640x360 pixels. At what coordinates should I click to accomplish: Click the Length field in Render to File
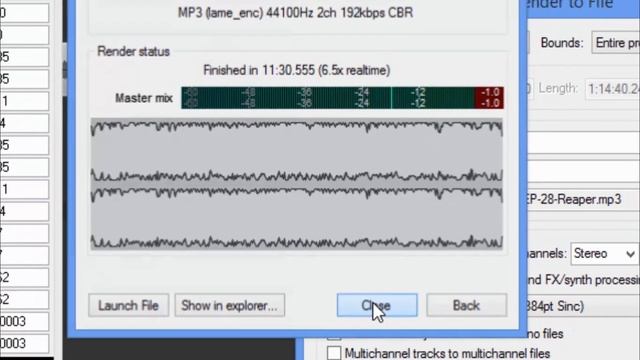click(612, 89)
